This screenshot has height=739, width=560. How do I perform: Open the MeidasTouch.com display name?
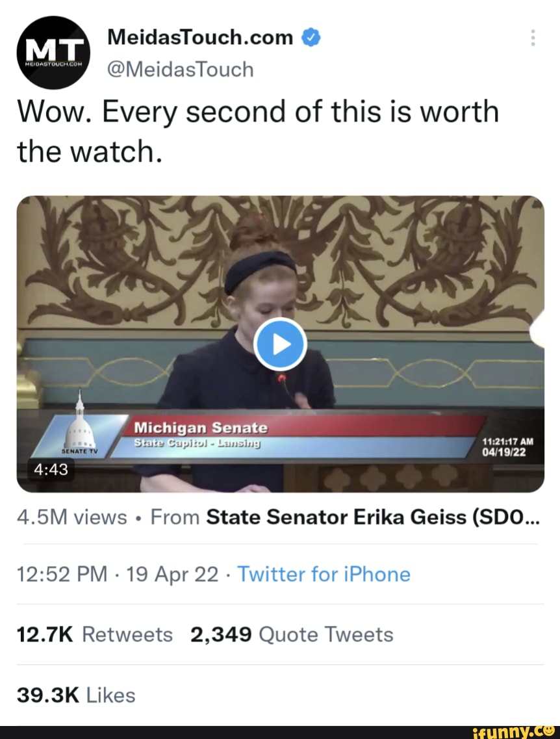(200, 38)
